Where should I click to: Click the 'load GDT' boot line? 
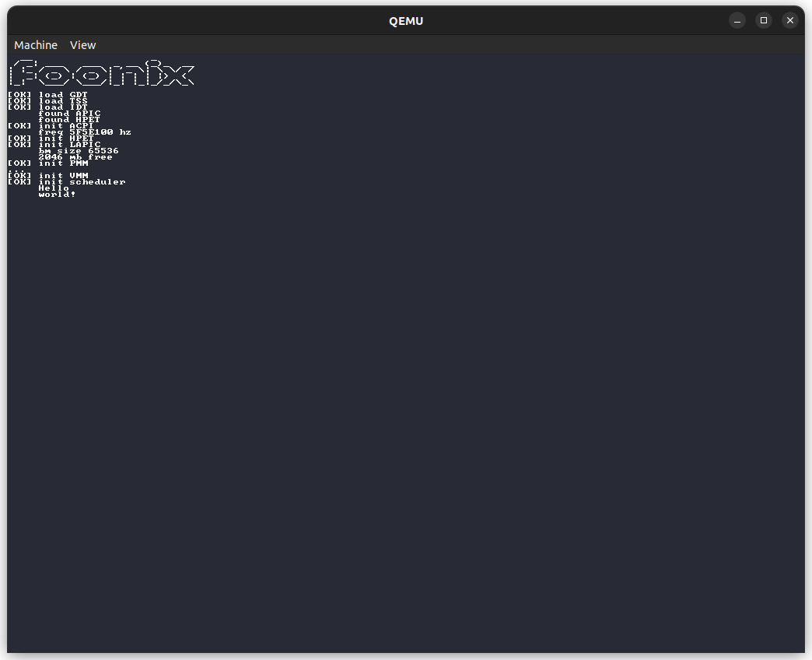click(x=63, y=95)
